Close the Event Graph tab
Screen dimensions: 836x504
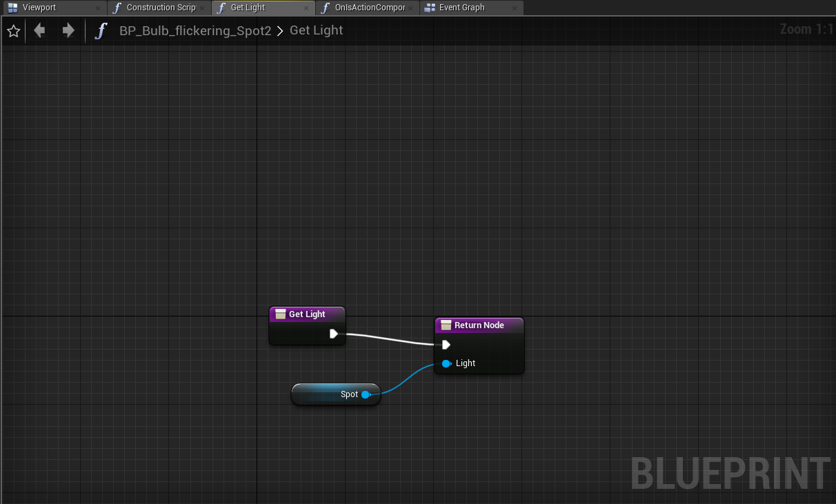(515, 8)
